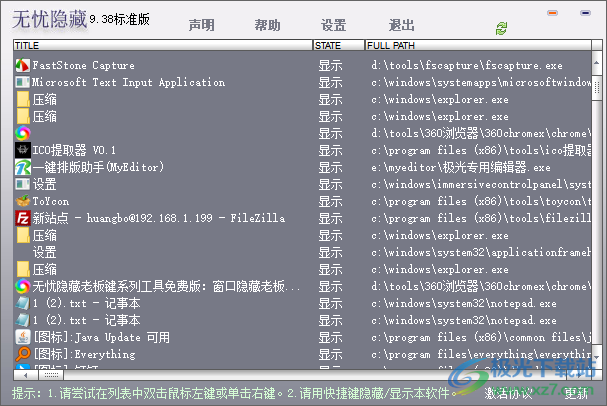Select the [图标]:Java Update 可用 row

point(302,337)
